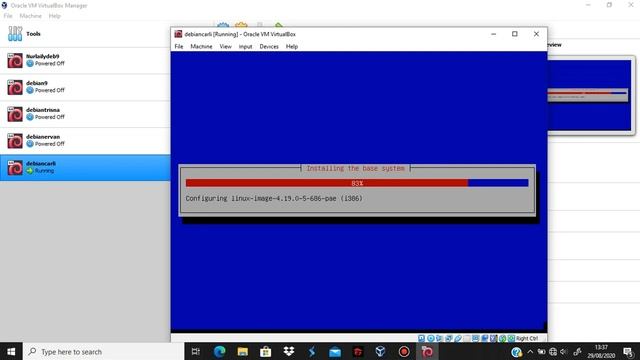Open File Explorer from the taskbar
The image size is (640, 360).
[x=242, y=351]
